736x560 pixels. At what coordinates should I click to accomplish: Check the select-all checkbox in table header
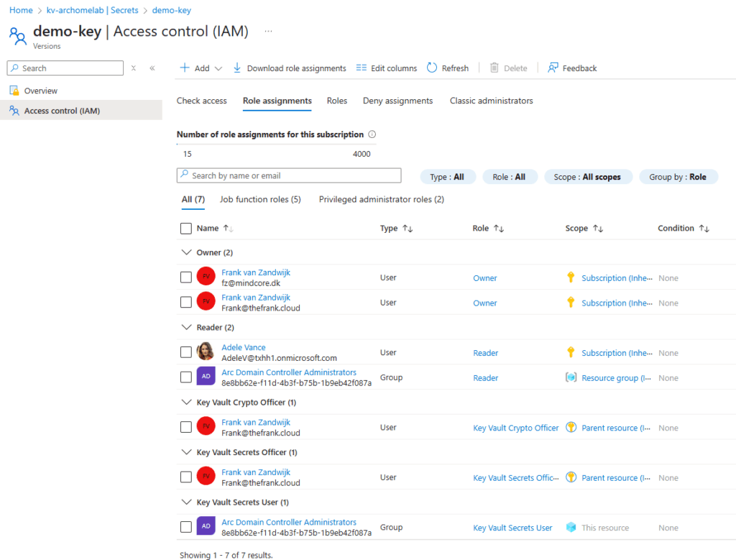(186, 229)
